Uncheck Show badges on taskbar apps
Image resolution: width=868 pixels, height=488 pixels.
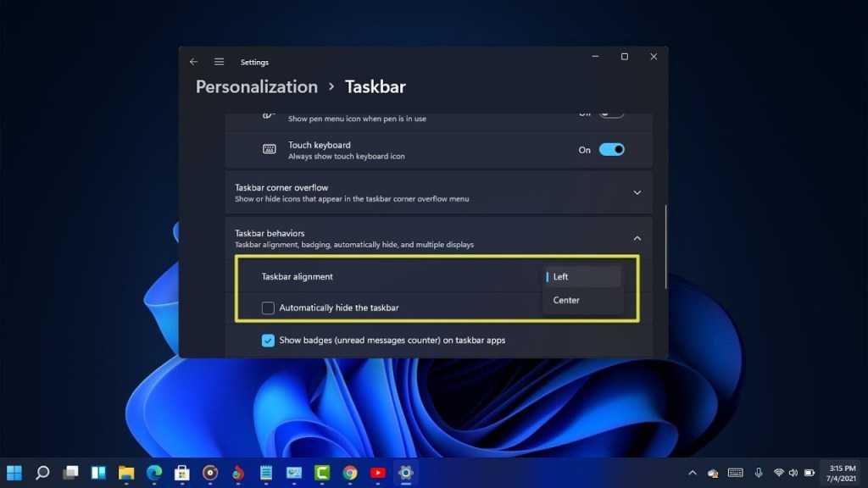268,341
